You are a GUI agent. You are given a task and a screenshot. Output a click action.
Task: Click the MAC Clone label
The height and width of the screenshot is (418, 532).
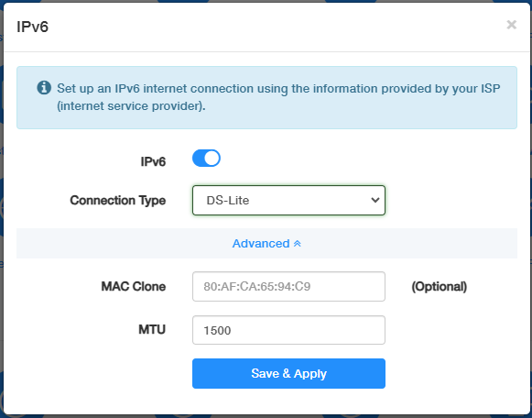[x=134, y=287]
